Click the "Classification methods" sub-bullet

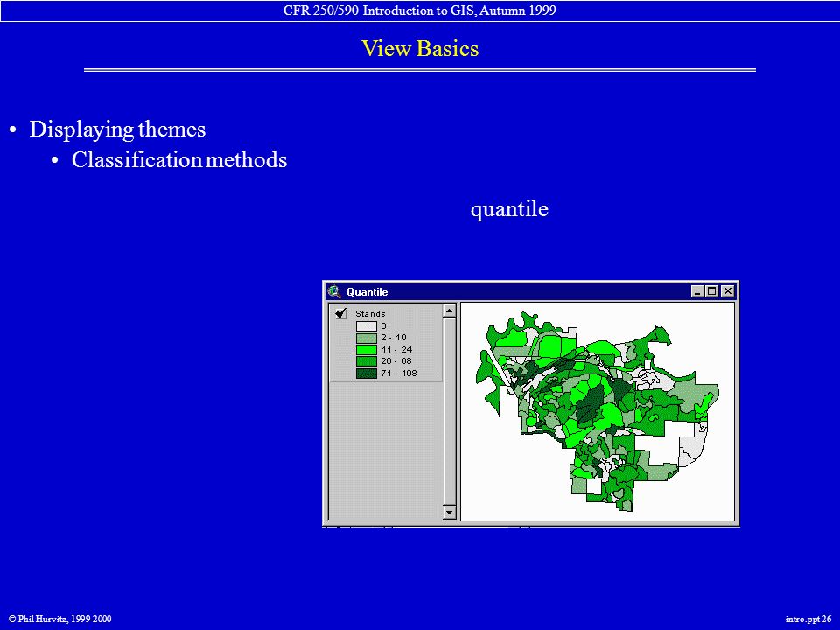[179, 159]
